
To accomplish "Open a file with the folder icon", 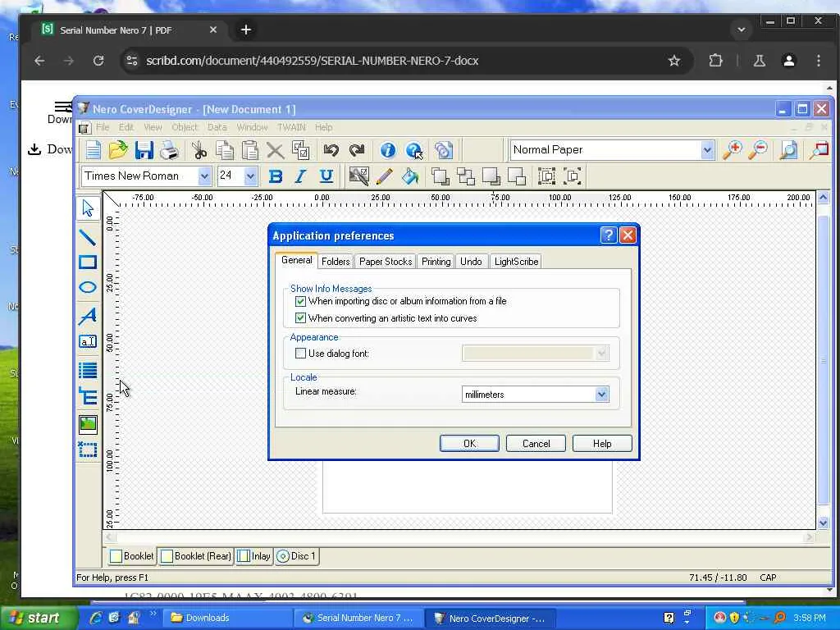I will 118,150.
